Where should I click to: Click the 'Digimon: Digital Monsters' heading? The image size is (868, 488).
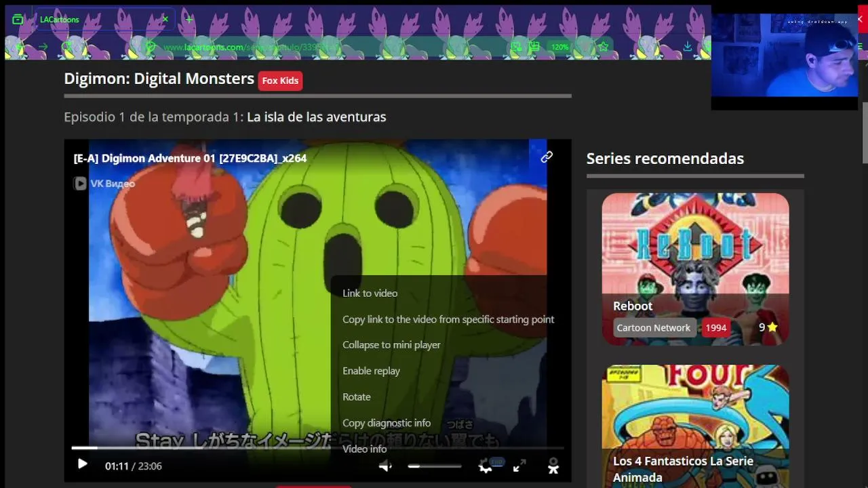[159, 79]
